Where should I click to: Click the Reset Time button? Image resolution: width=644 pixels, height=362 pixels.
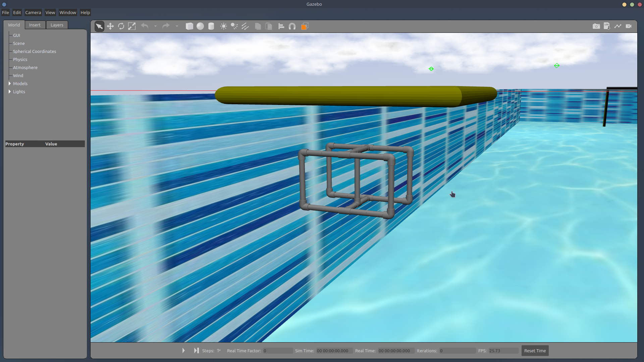535,351
